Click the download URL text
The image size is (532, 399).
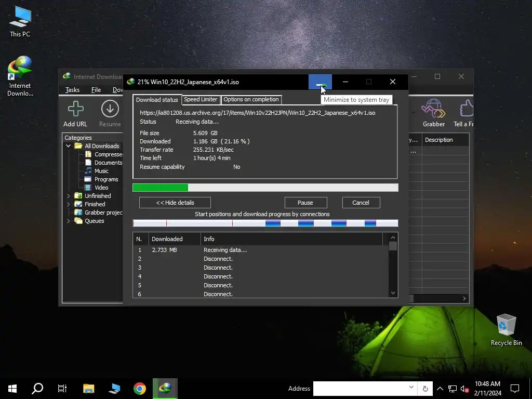pos(258,113)
